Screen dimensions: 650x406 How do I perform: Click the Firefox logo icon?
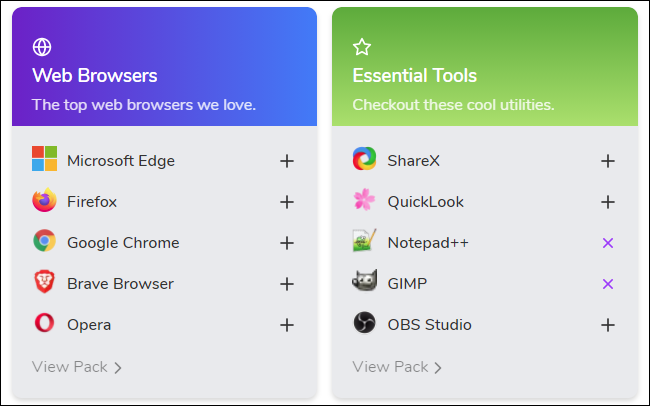pyautogui.click(x=44, y=201)
